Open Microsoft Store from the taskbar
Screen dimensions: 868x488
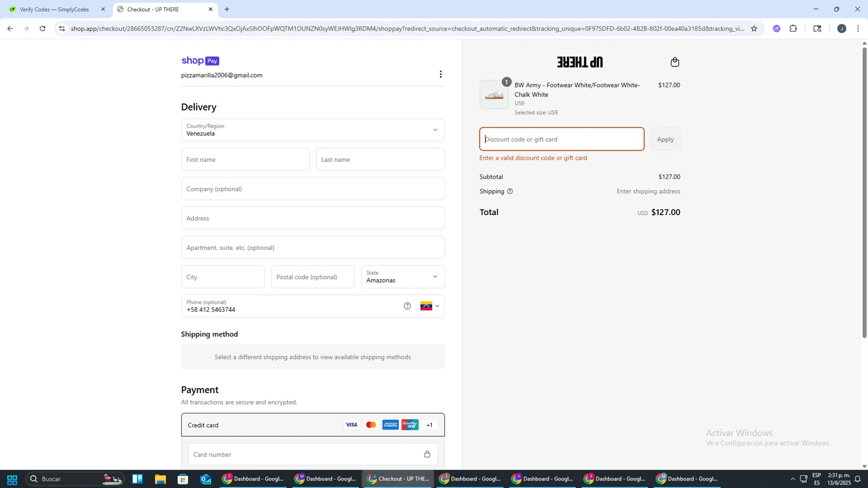[x=183, y=479]
